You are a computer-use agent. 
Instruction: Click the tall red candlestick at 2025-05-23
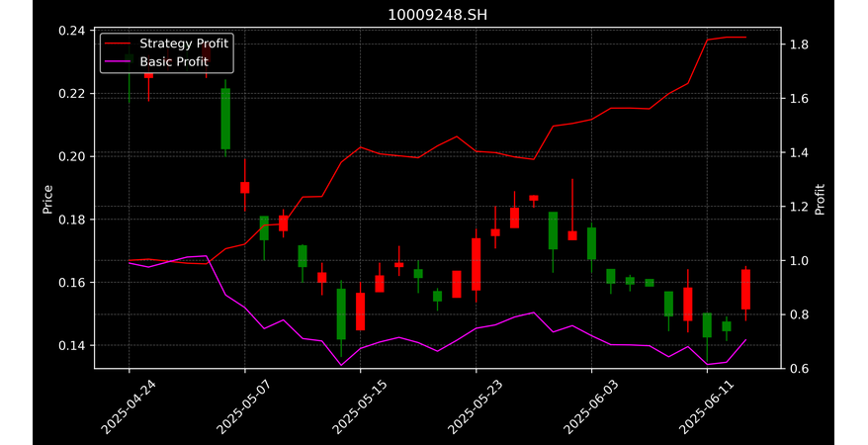pos(477,264)
